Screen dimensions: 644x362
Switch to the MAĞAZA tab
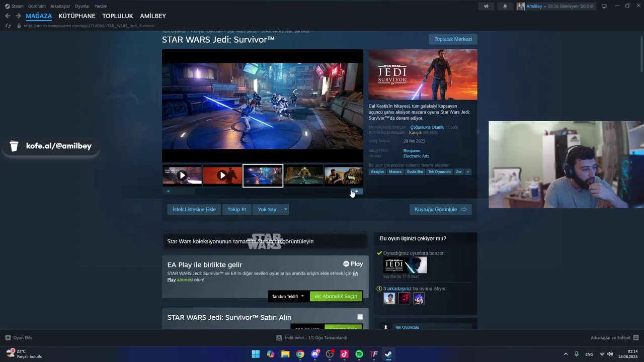[x=39, y=16]
